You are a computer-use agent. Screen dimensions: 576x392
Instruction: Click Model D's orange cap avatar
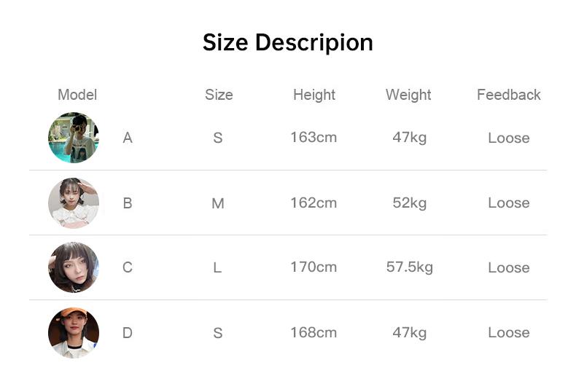(74, 332)
